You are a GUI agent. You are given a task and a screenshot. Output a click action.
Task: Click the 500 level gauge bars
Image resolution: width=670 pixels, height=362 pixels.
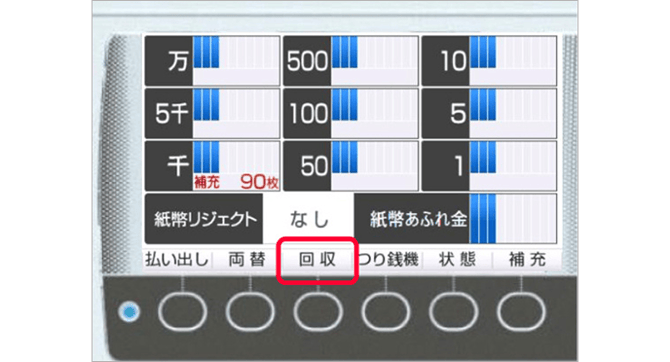pos(345,52)
